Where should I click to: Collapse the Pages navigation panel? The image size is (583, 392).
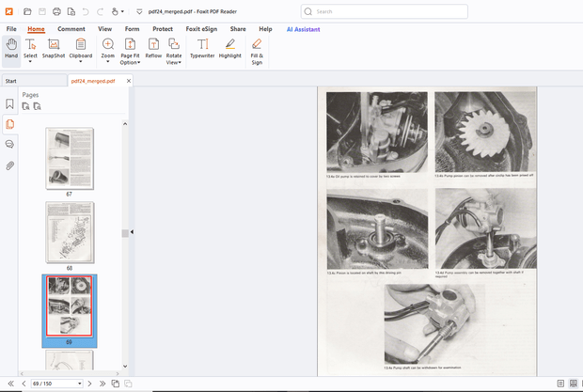pyautogui.click(x=132, y=231)
